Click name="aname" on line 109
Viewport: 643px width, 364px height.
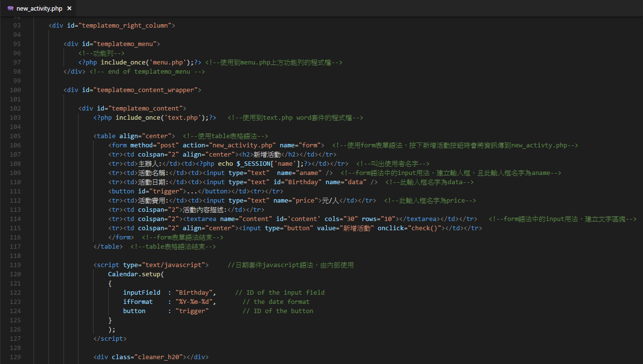pos(299,173)
